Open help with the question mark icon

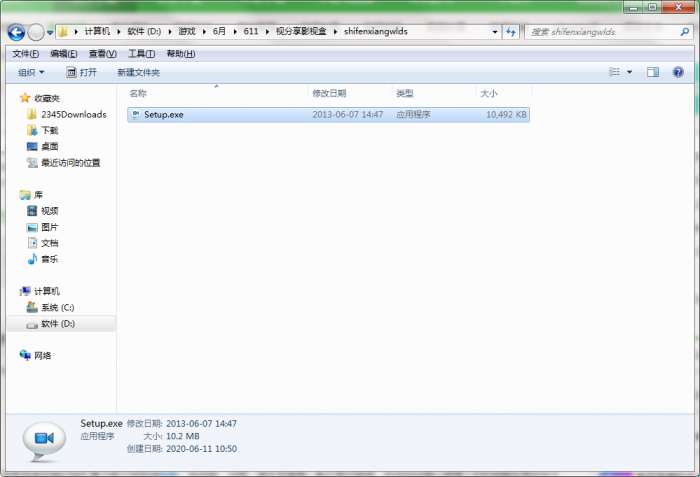pyautogui.click(x=678, y=72)
